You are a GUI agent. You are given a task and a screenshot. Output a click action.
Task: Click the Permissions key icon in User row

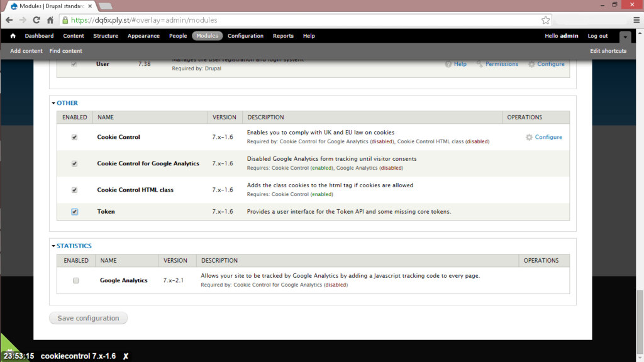tap(479, 64)
